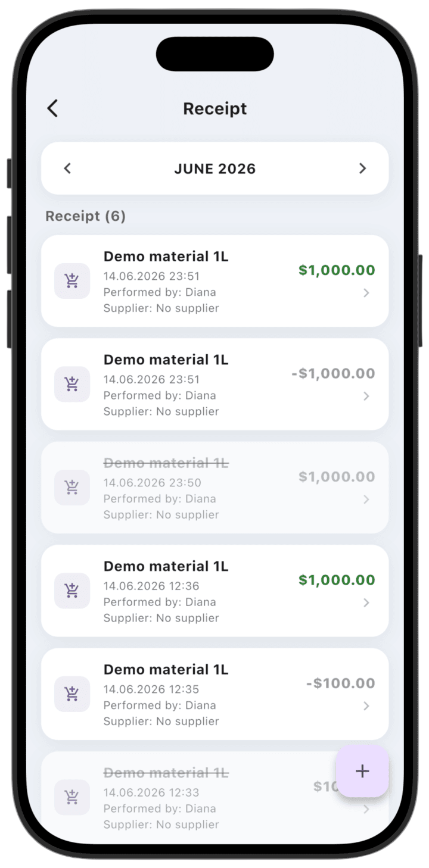Image resolution: width=429 pixels, height=868 pixels.
Task: Open the Demo material 1L receipt from 12:35
Action: (214, 694)
